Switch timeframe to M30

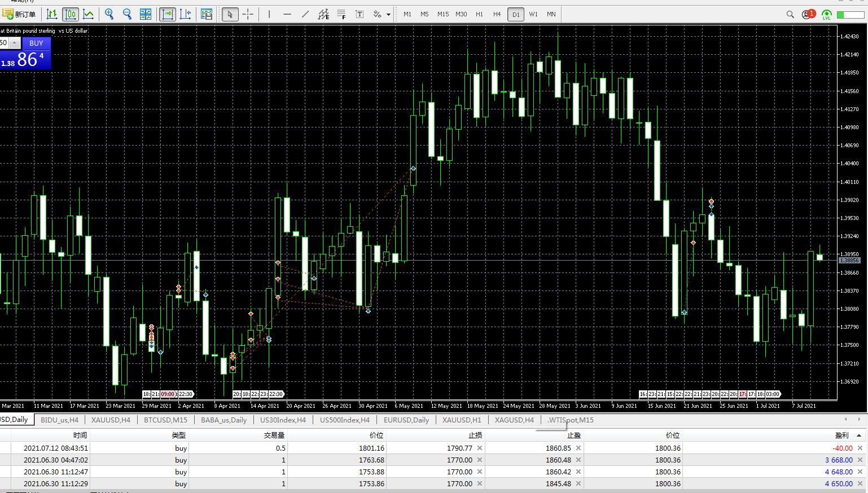click(x=461, y=14)
